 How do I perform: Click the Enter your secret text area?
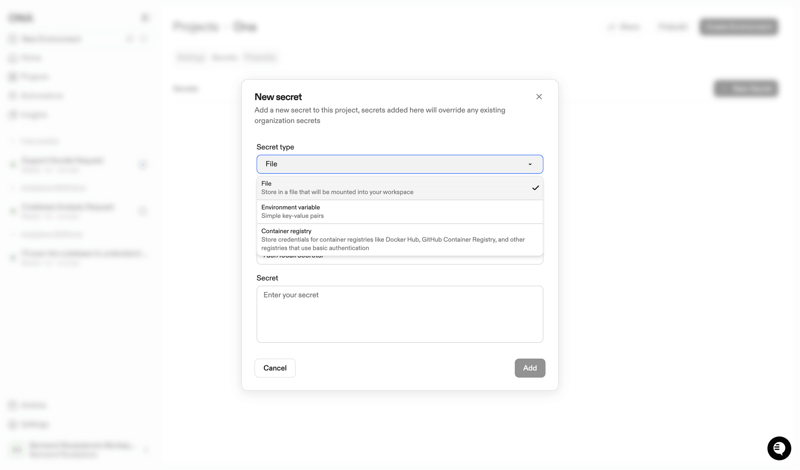pos(399,314)
